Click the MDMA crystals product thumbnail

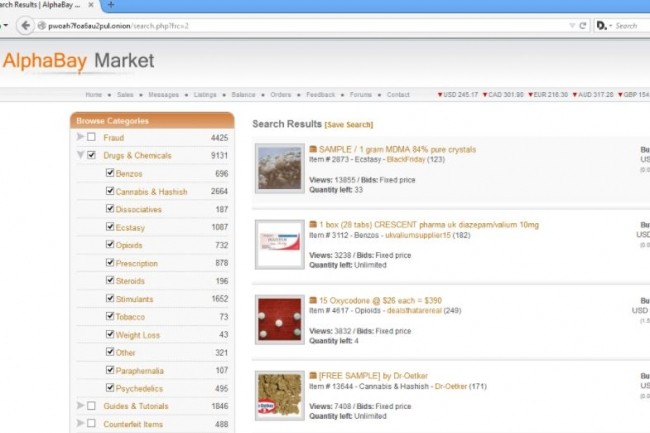(x=280, y=168)
